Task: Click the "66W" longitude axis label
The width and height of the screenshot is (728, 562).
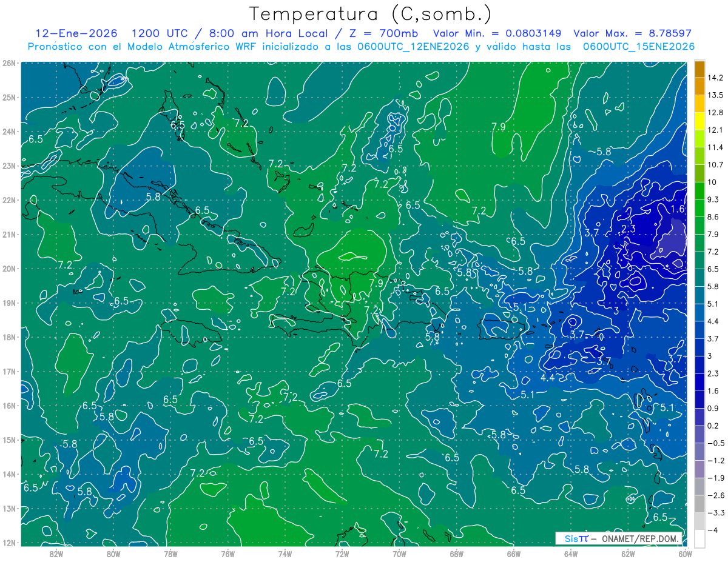Action: pyautogui.click(x=514, y=554)
